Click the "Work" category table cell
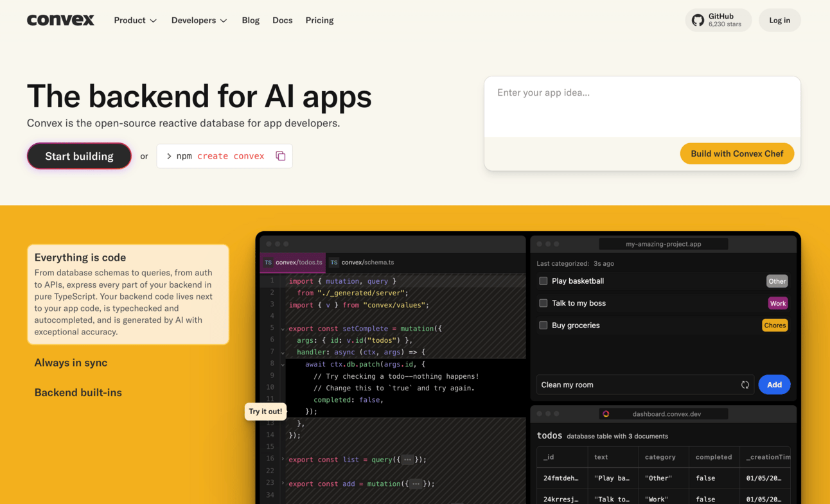This screenshot has width=830, height=504. click(664, 499)
